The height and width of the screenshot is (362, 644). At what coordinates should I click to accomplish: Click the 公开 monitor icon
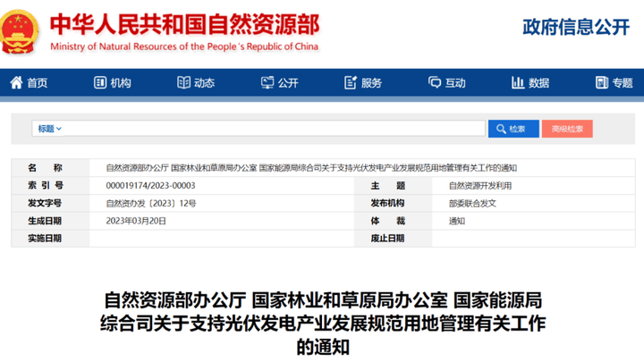point(267,82)
